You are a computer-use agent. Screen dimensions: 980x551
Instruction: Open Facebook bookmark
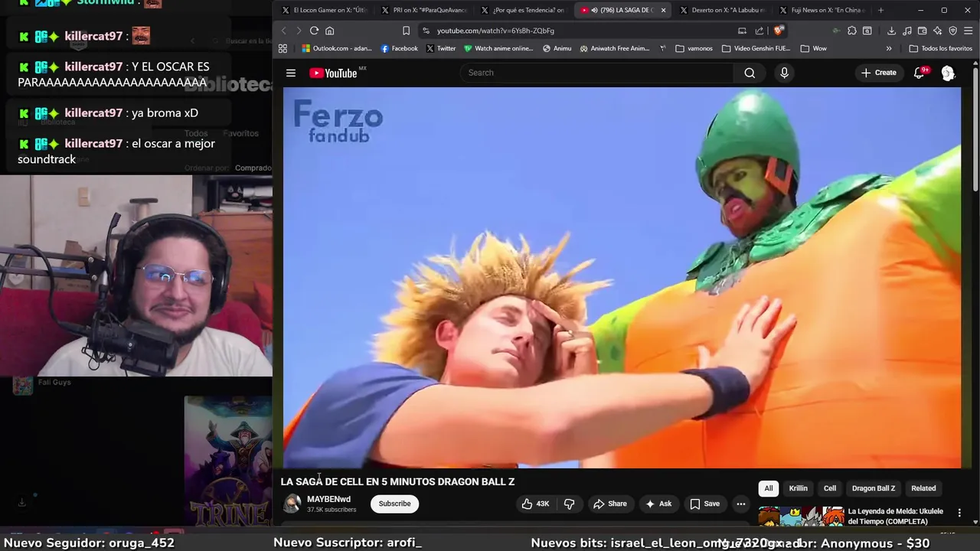[x=399, y=48]
